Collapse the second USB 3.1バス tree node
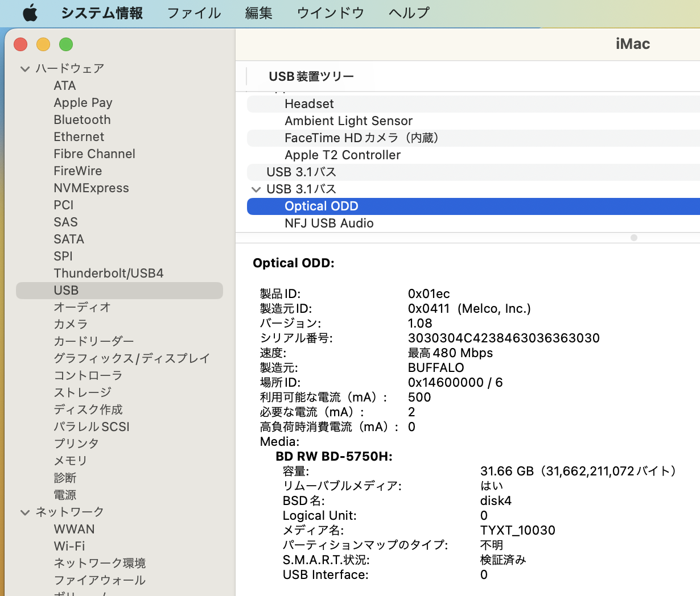Screen dimensions: 700x596 tap(256, 189)
